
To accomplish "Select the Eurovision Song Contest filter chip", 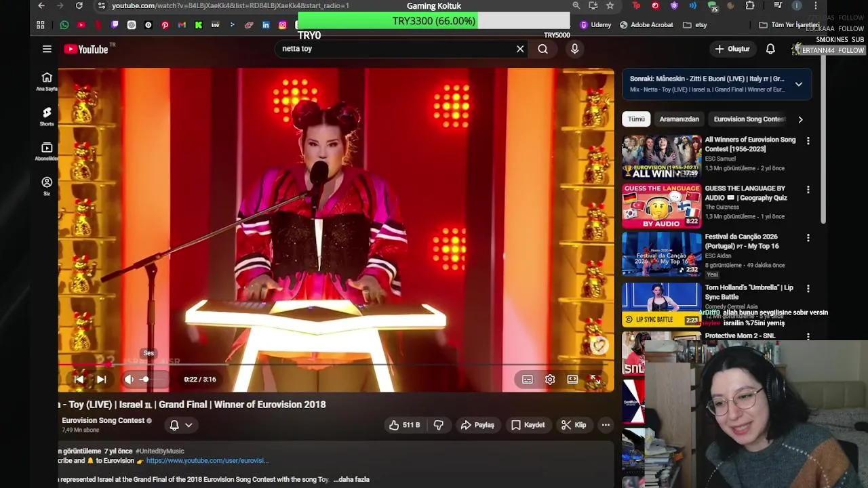I will [x=749, y=119].
